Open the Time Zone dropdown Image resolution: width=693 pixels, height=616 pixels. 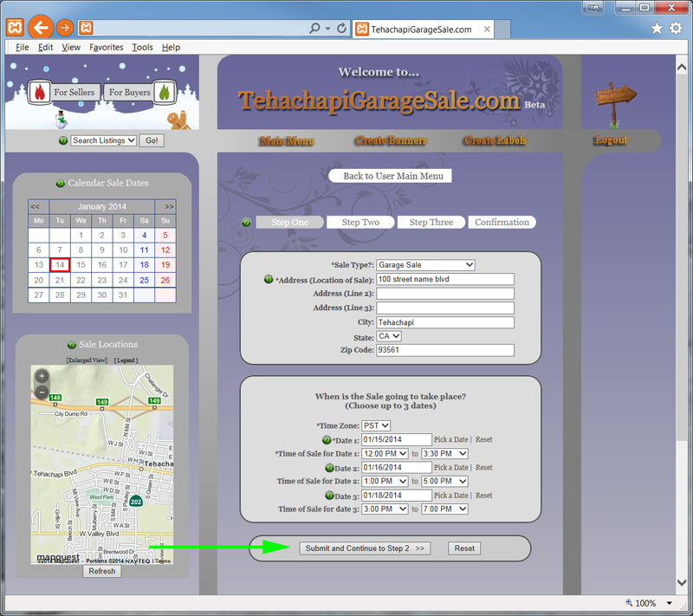[376, 425]
